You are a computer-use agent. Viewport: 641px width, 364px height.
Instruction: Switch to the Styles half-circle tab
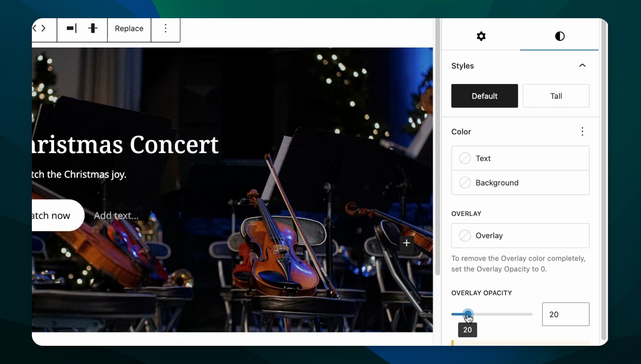point(560,36)
